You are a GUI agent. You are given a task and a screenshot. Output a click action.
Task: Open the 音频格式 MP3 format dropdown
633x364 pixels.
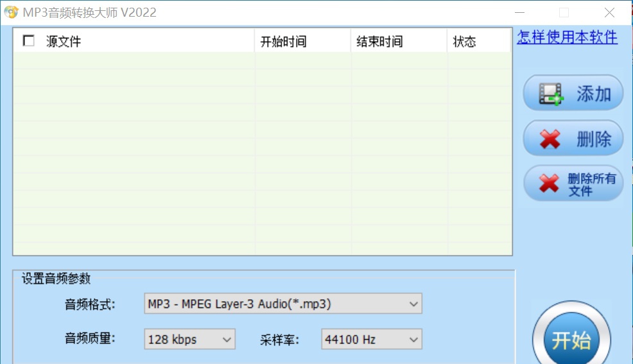pyautogui.click(x=283, y=304)
